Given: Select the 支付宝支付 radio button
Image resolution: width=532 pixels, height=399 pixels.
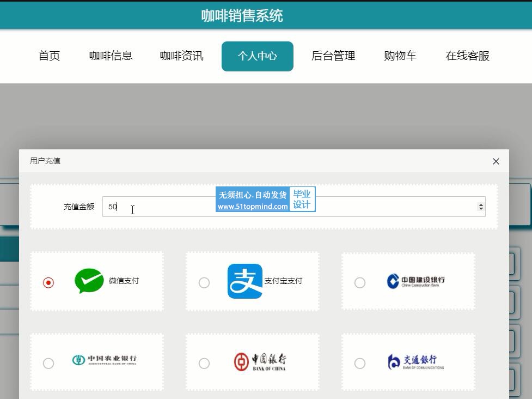Looking at the screenshot, I should tap(204, 282).
